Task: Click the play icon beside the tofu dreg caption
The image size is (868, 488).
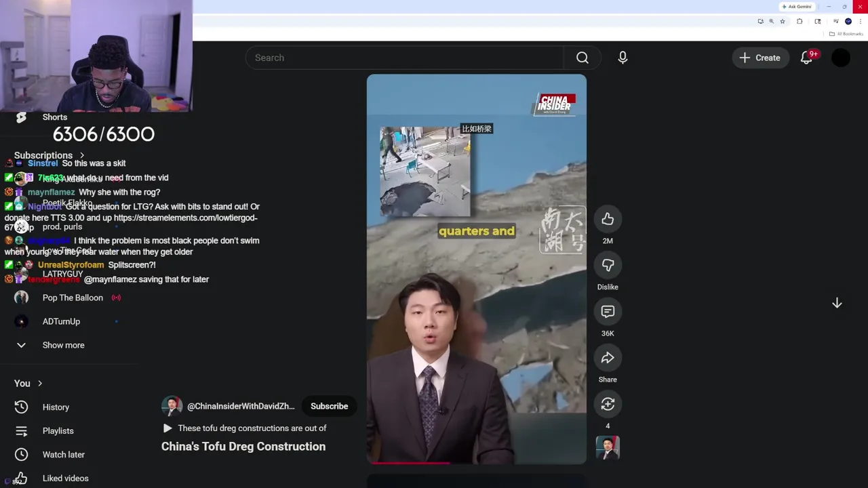Action: 167,428
